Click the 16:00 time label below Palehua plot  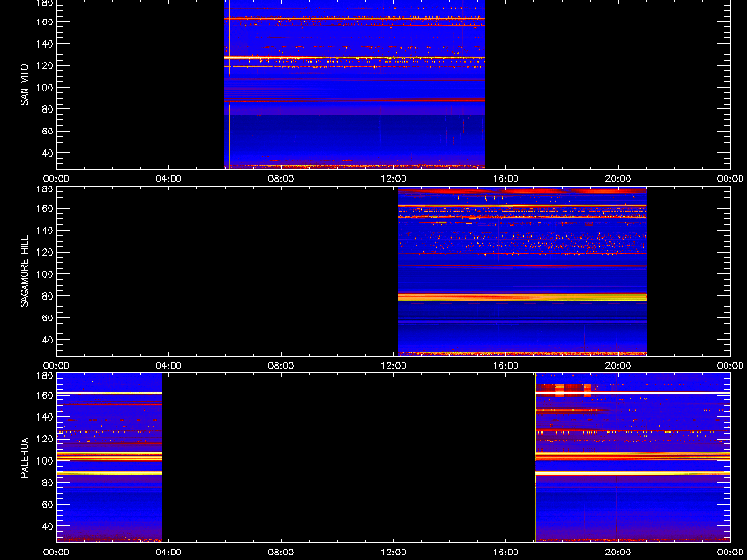(506, 553)
